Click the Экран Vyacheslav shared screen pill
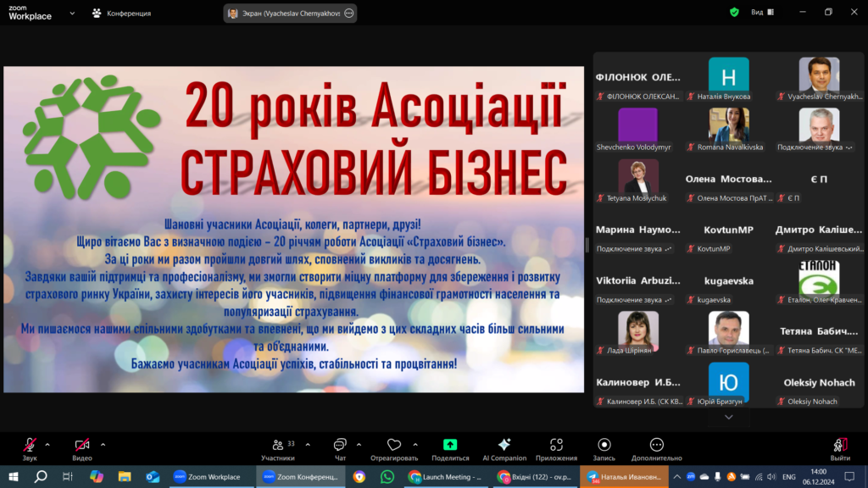 click(290, 14)
